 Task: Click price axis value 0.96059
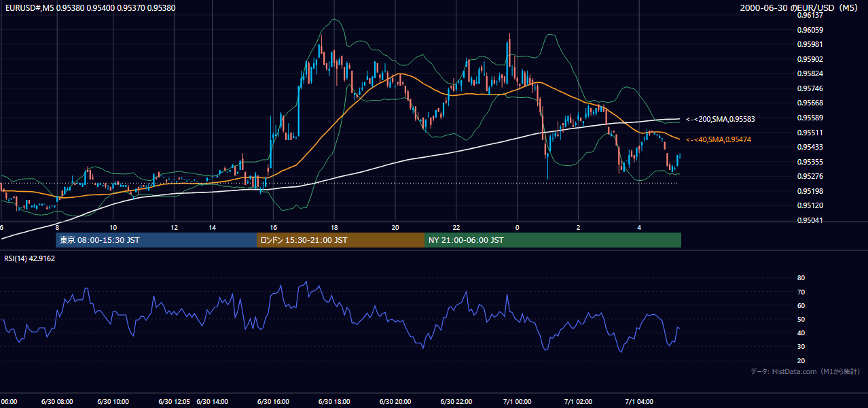pos(810,30)
